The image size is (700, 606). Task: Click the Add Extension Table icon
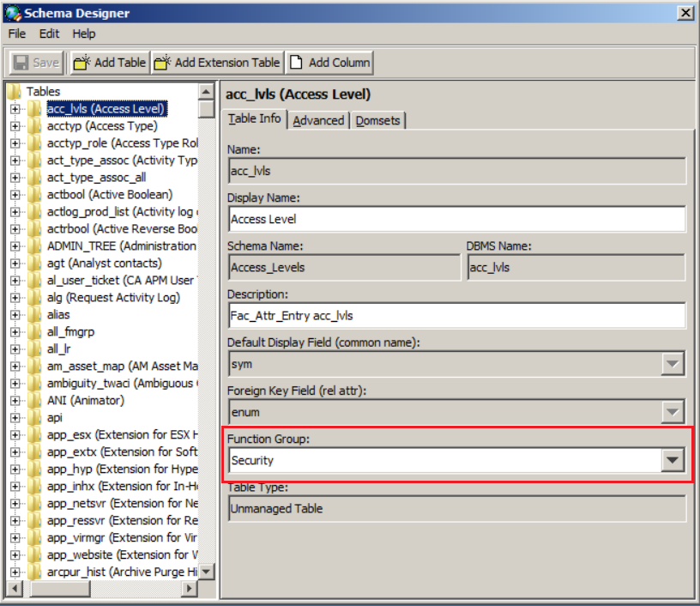click(162, 63)
